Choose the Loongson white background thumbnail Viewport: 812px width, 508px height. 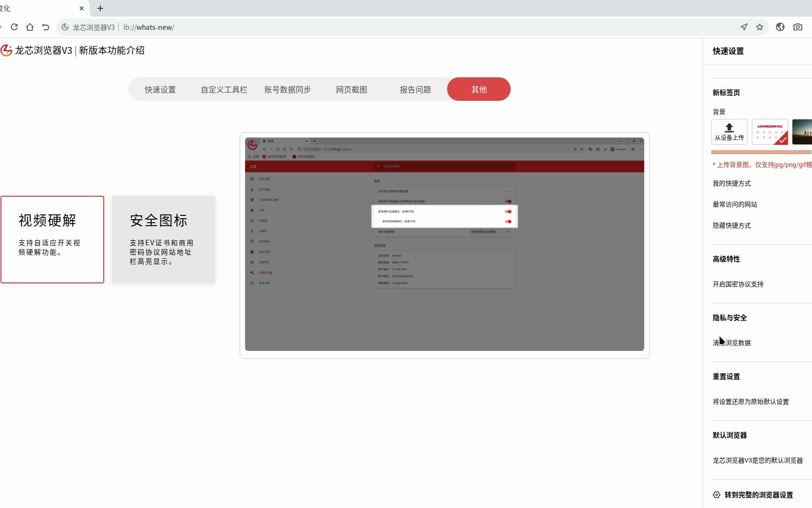point(770,132)
